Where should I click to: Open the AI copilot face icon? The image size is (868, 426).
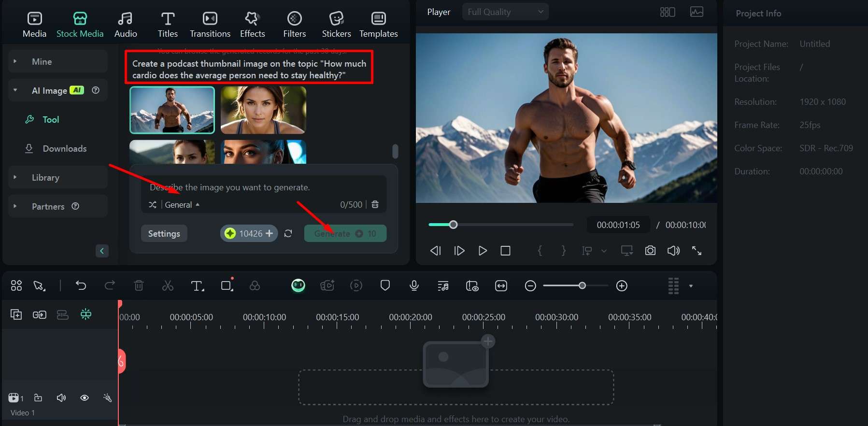click(x=298, y=286)
